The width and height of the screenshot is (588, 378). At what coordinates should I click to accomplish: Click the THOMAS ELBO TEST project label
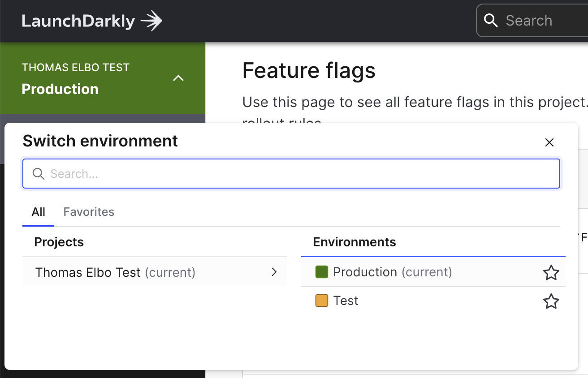(x=75, y=68)
